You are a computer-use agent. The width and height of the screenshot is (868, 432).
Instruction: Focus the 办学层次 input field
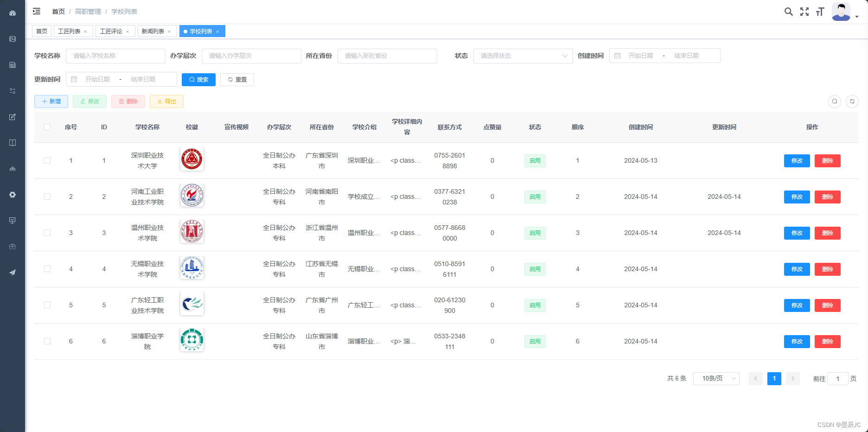[x=251, y=56]
